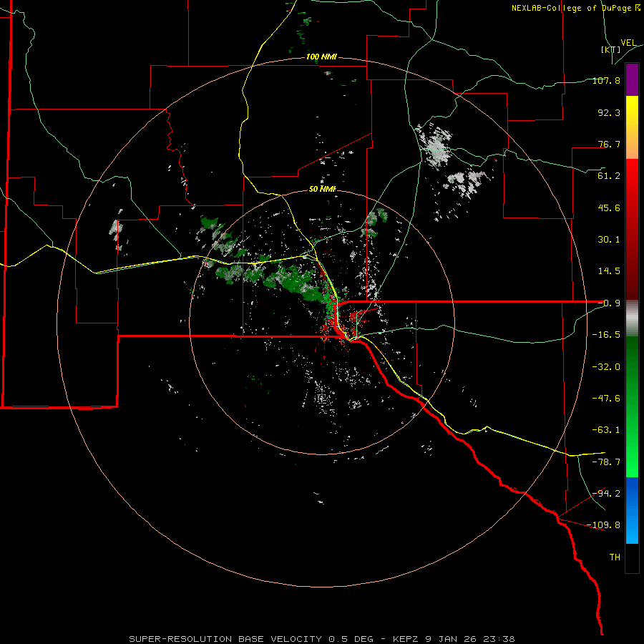Click the 50 NMI range ring label
Viewport: 644px width, 644px height.
coord(323,189)
